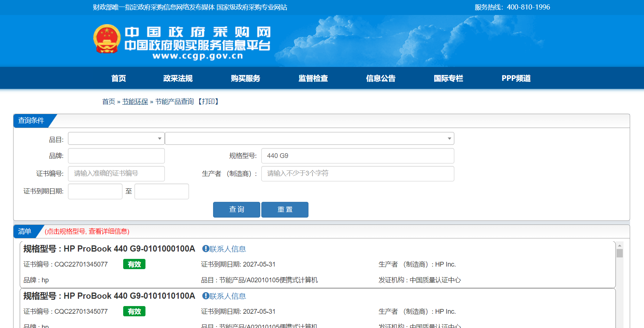This screenshot has height=328, width=644.
Task: Click the 查询 search button
Action: (x=236, y=210)
